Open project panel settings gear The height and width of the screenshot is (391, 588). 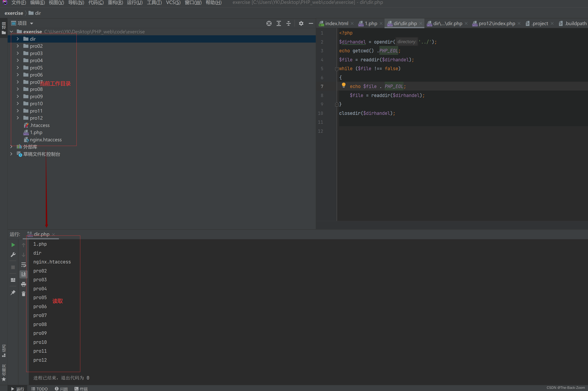point(301,23)
